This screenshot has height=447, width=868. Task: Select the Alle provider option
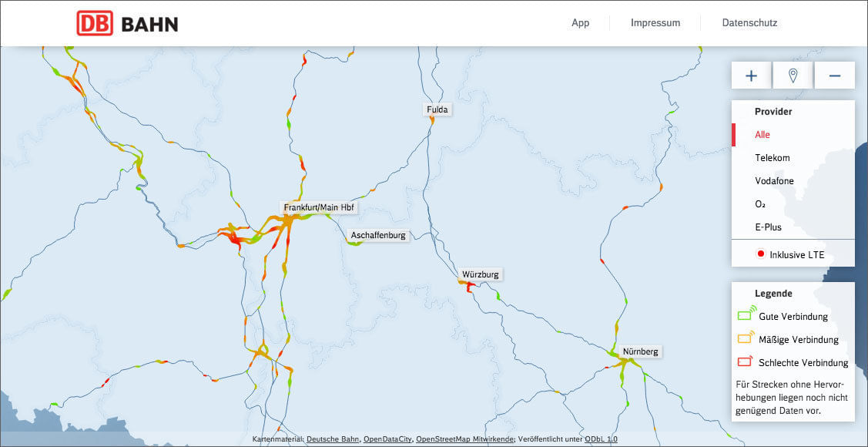point(762,135)
